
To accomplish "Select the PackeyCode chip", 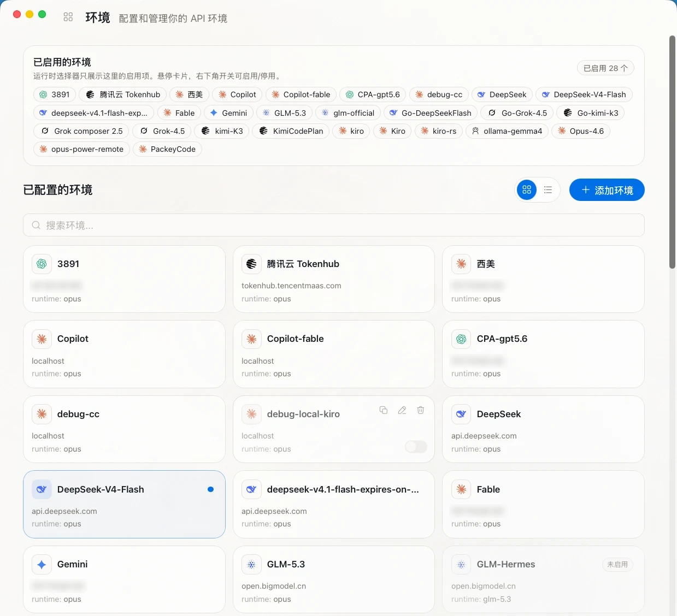I will click(168, 149).
